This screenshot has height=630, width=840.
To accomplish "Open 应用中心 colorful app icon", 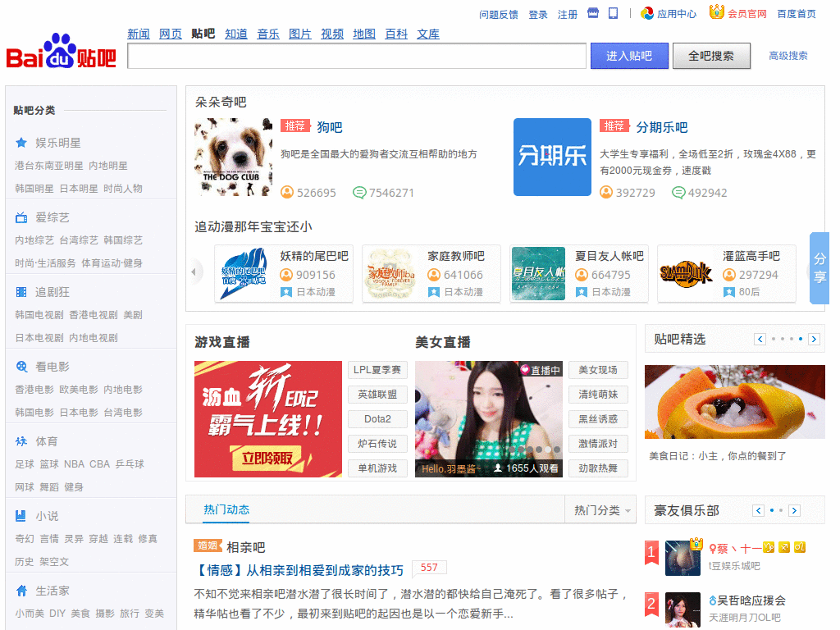I will tap(647, 13).
